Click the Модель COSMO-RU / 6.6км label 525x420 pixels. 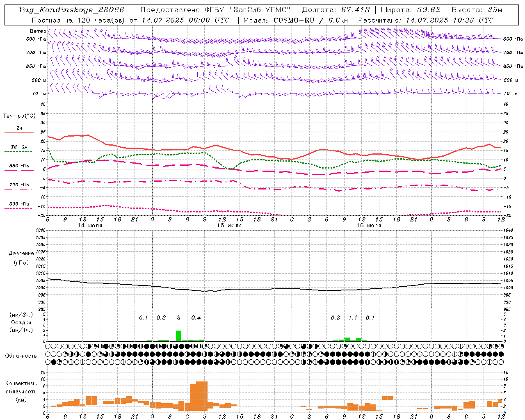296,20
